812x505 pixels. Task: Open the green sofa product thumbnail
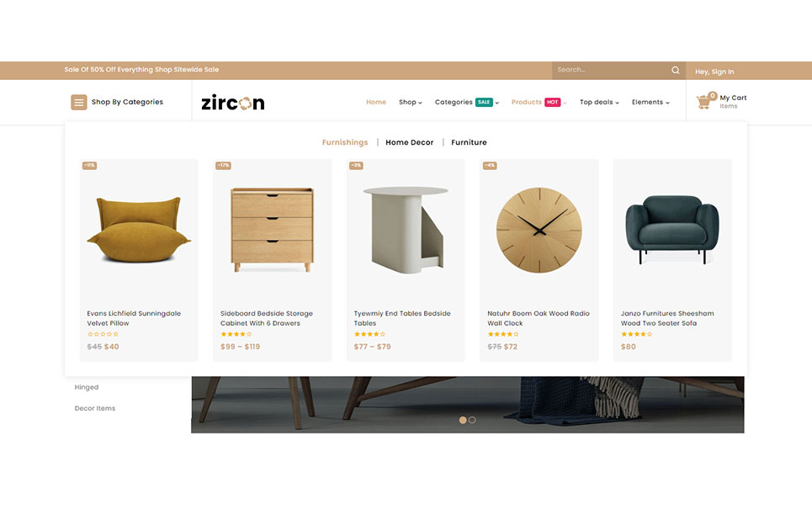click(x=672, y=231)
